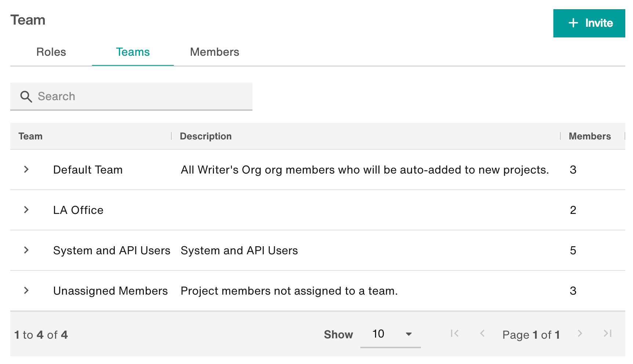Sort by the Team column header
Viewport: 633px width, 364px height.
(30, 136)
